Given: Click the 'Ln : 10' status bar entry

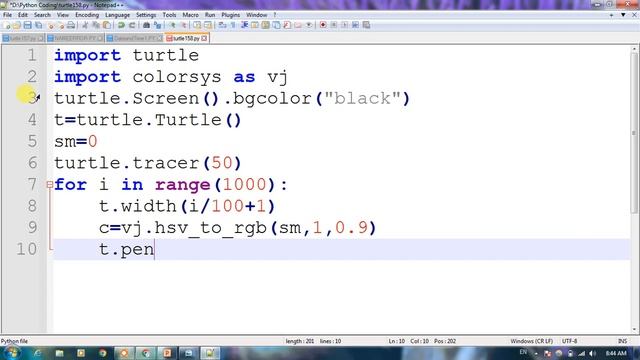Looking at the screenshot, I should [x=396, y=341].
